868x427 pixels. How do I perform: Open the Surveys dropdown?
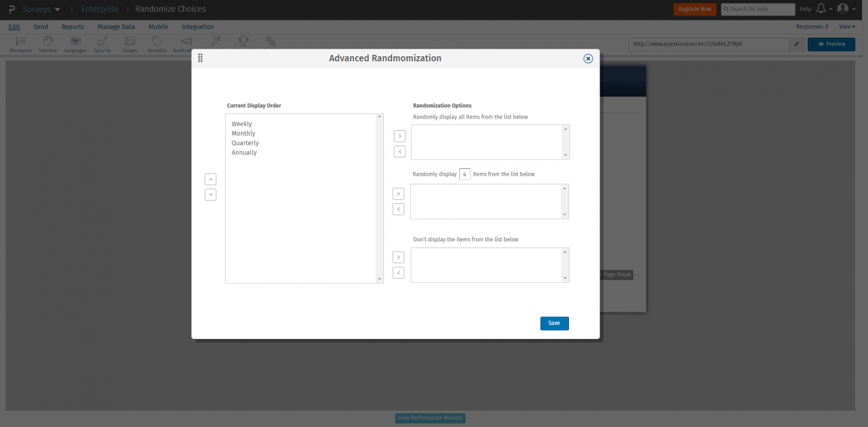tap(37, 9)
